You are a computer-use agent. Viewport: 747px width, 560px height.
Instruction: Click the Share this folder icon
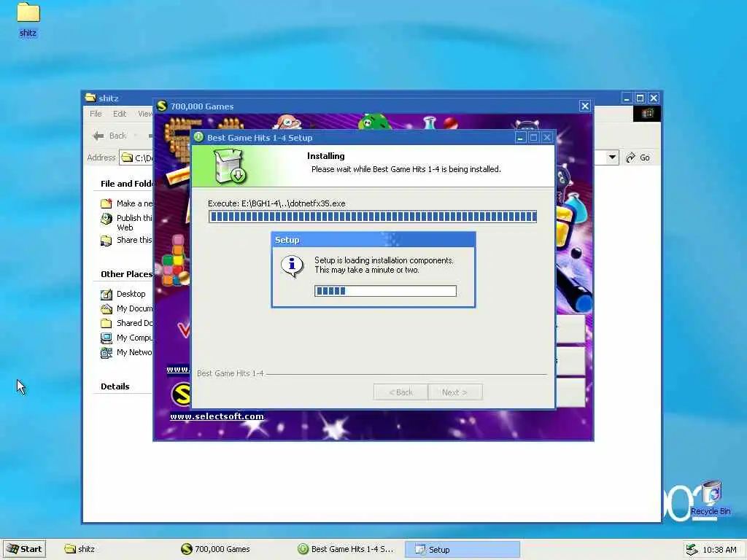pyautogui.click(x=107, y=241)
